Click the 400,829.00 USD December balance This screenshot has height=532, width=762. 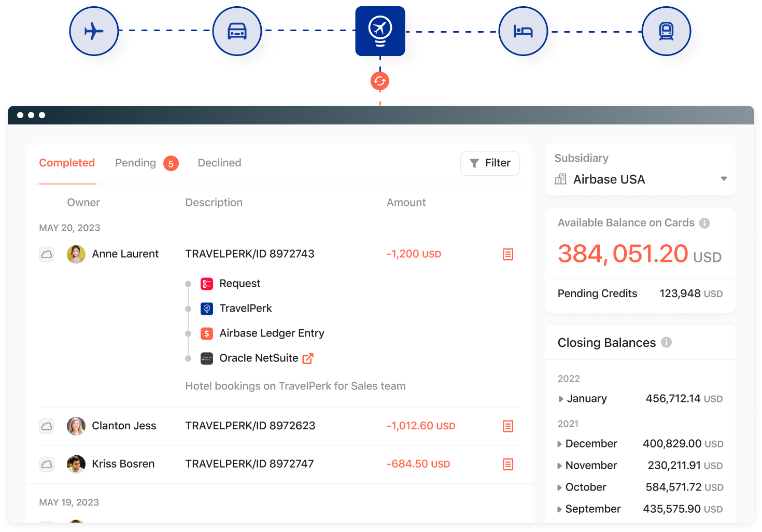pos(683,444)
